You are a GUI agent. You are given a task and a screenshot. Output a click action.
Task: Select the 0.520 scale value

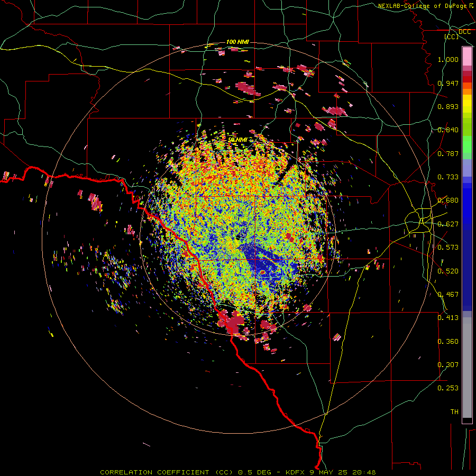(448, 271)
